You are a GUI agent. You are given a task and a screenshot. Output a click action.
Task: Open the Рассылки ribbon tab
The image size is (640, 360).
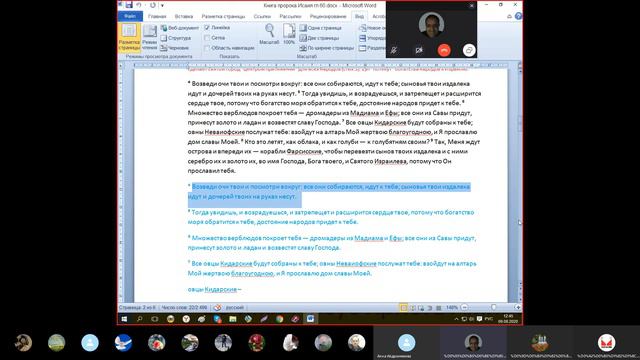point(290,16)
